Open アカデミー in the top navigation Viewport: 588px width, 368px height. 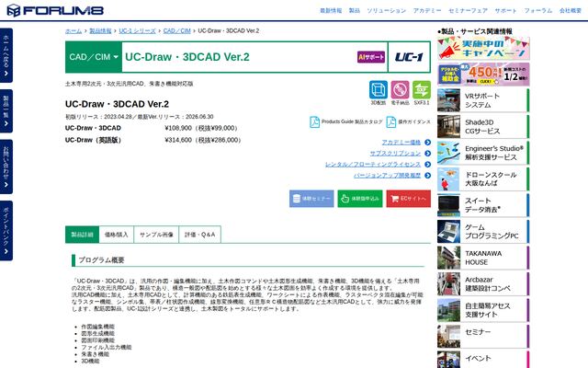coord(427,10)
